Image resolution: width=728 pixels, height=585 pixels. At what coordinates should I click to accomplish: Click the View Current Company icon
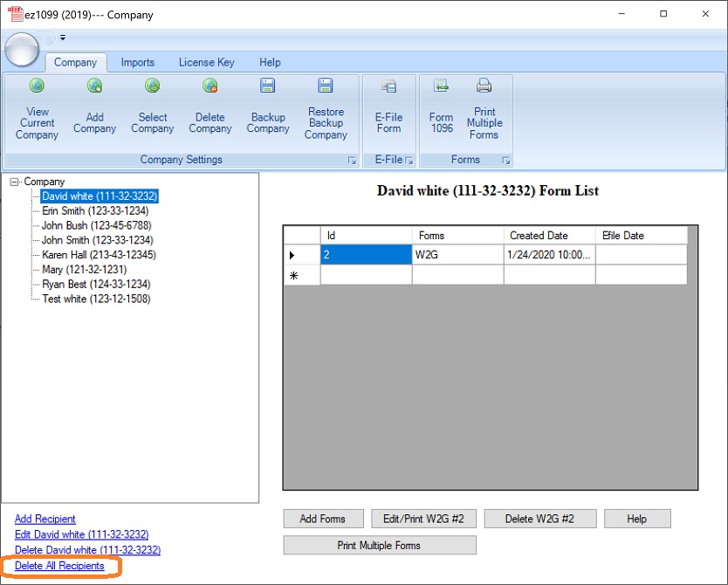point(37,86)
